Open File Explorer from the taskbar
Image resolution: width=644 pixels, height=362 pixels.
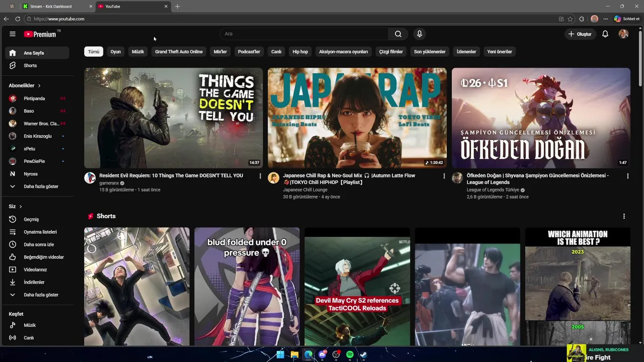click(x=294, y=354)
